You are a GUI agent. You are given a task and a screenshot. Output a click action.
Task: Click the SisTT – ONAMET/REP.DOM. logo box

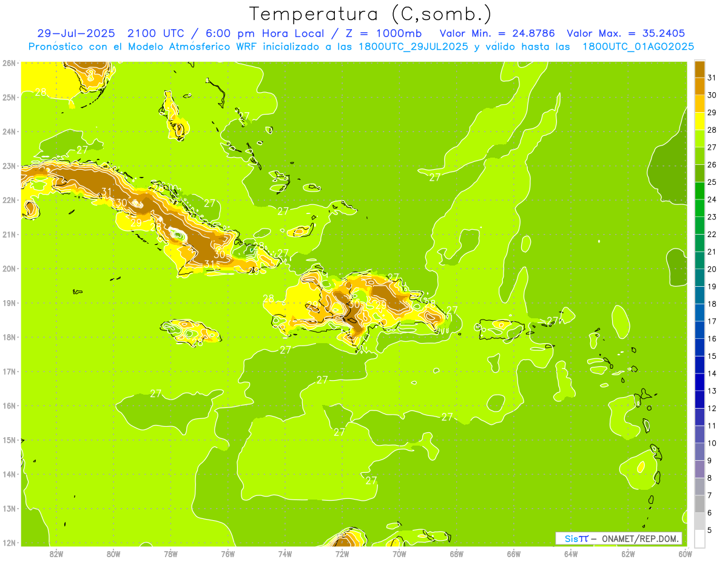pyautogui.click(x=619, y=538)
